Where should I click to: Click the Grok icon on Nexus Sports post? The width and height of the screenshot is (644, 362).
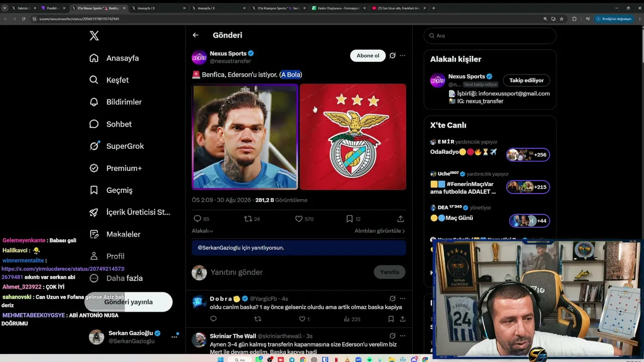point(392,55)
